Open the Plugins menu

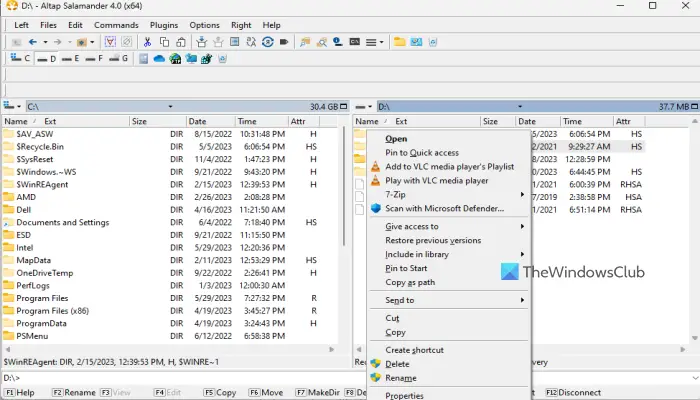pos(164,25)
